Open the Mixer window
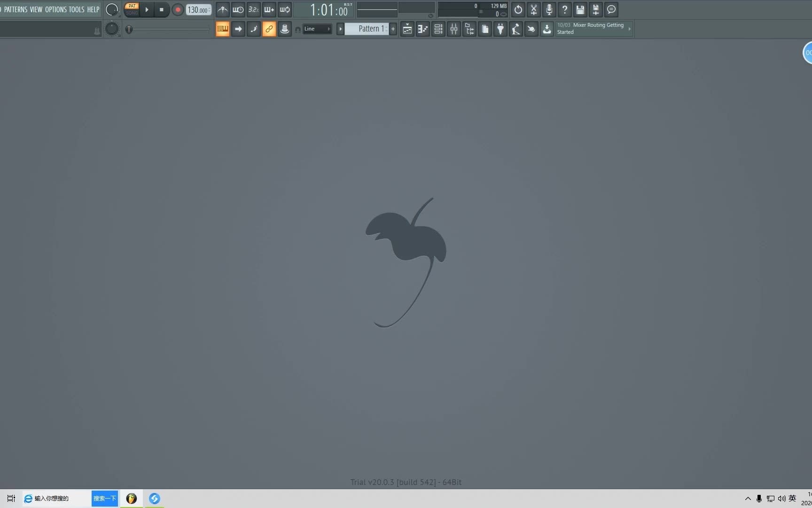The height and width of the screenshot is (508, 812). [454, 29]
